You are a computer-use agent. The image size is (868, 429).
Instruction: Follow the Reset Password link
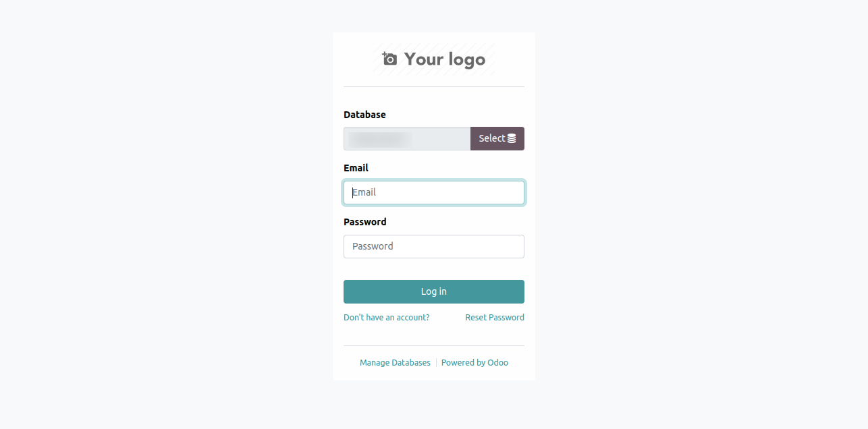(x=495, y=318)
